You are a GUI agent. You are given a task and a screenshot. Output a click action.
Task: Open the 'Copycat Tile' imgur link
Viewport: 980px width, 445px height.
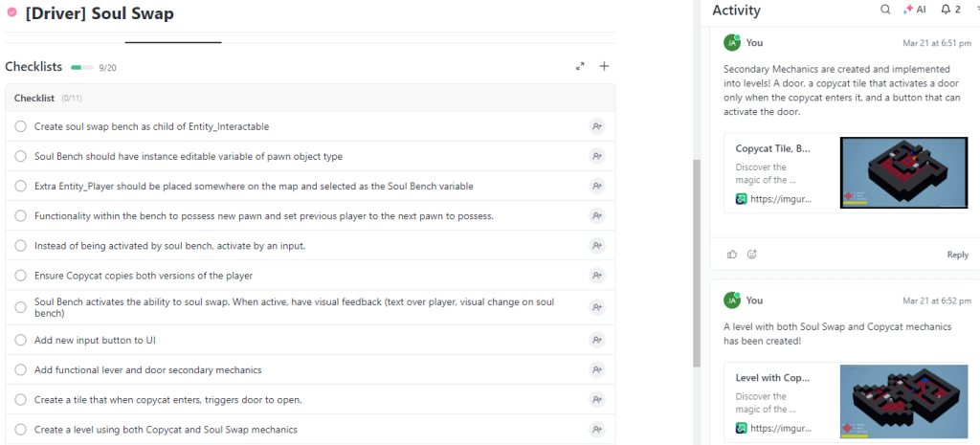[775, 199]
